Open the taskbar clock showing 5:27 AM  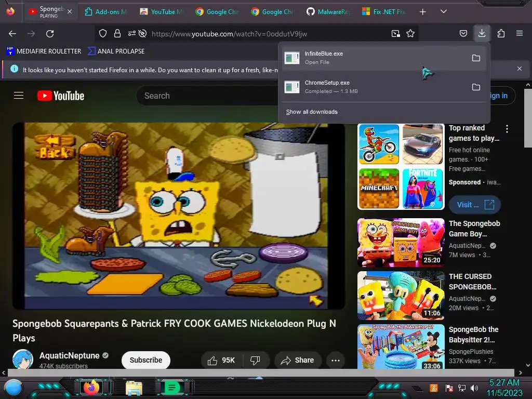pyautogui.click(x=504, y=388)
